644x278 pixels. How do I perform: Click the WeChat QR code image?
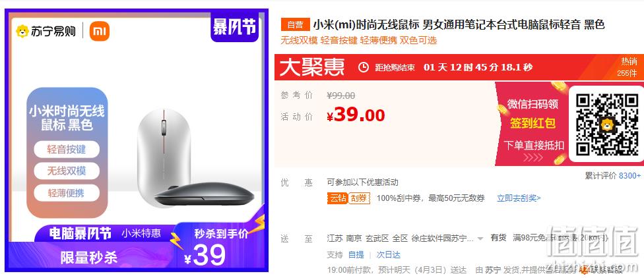pos(606,125)
